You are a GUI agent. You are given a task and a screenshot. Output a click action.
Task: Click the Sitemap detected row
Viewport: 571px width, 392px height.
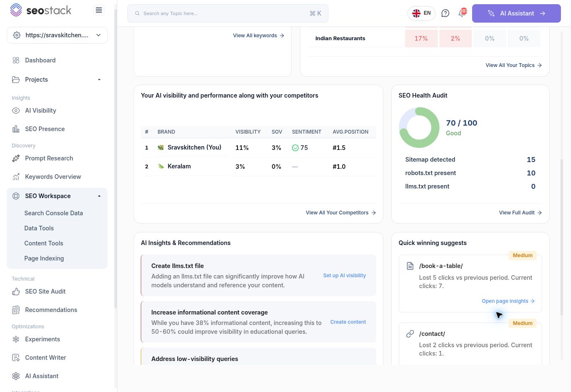(470, 160)
